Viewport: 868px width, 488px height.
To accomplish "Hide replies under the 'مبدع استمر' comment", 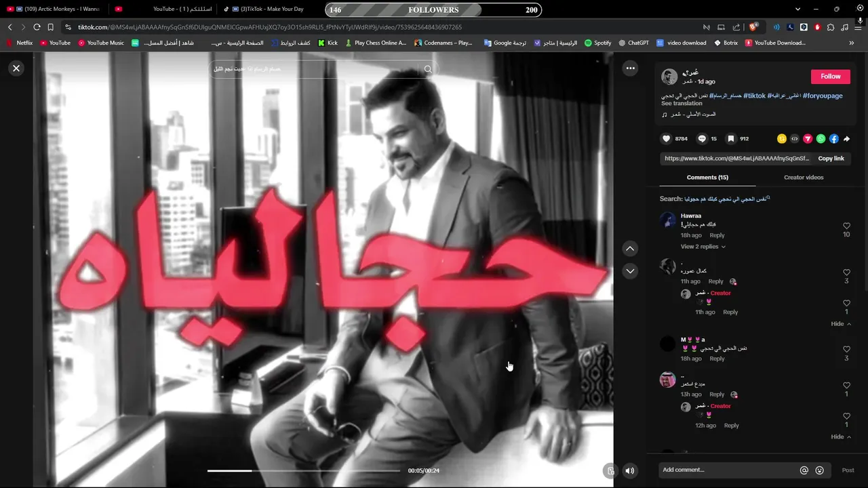I will (841, 437).
